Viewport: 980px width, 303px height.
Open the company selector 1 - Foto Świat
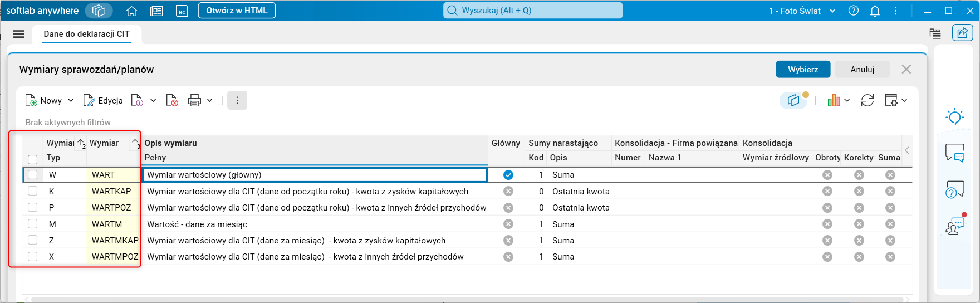802,11
